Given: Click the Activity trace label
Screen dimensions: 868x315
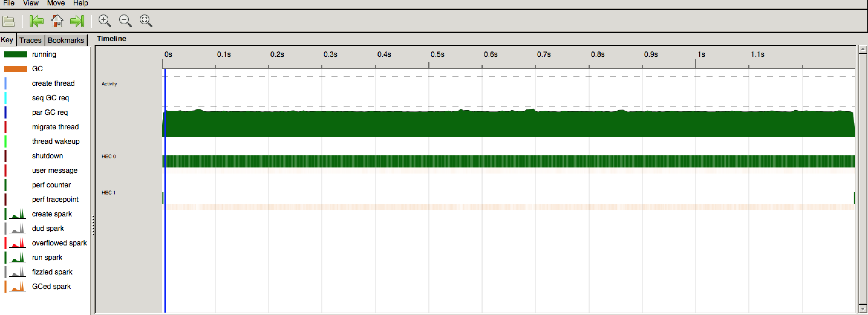Looking at the screenshot, I should coord(109,84).
